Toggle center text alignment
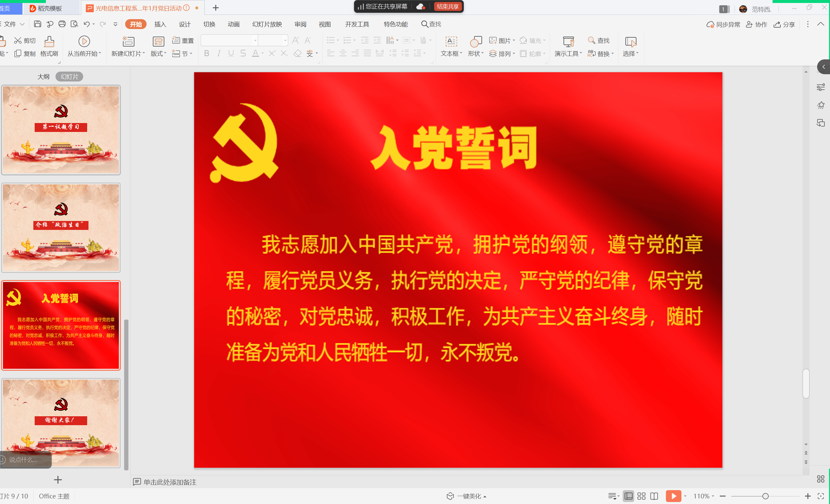This screenshot has height=504, width=830. pos(343,53)
